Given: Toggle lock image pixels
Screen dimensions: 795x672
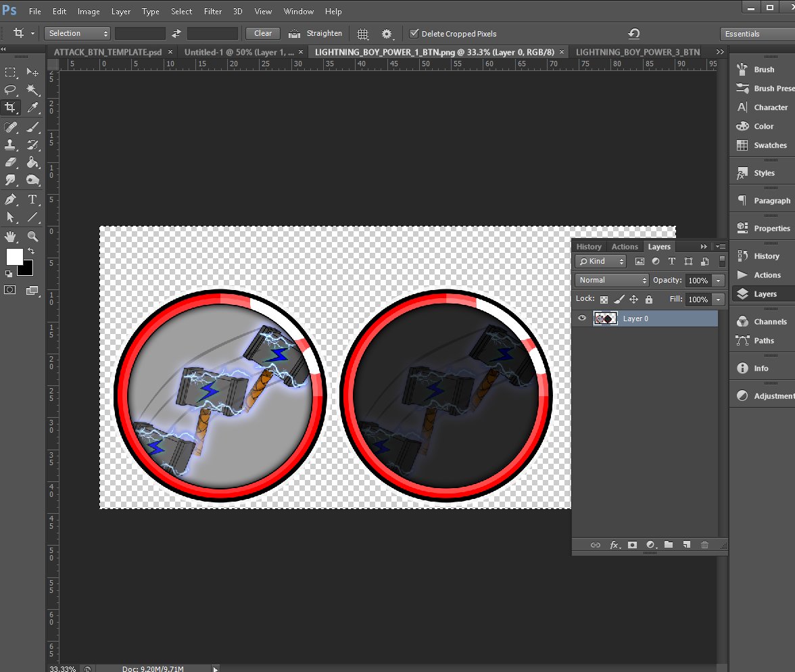Looking at the screenshot, I should click(x=619, y=299).
